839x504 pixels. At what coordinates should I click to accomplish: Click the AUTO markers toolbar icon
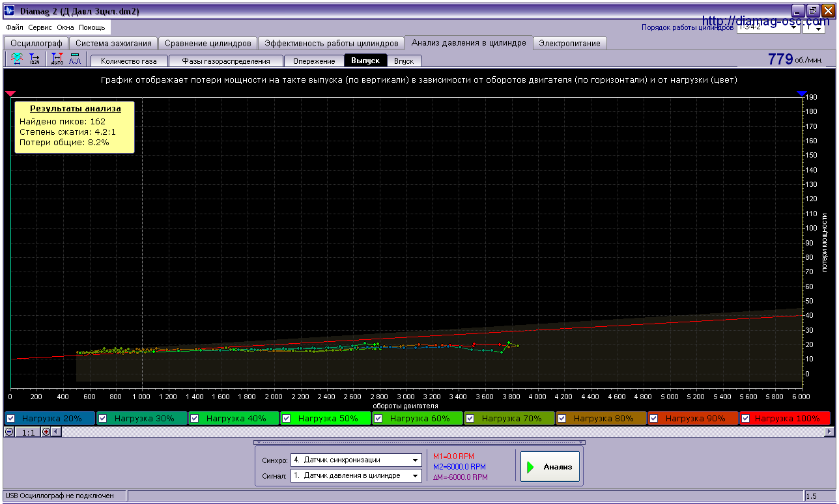coord(57,59)
